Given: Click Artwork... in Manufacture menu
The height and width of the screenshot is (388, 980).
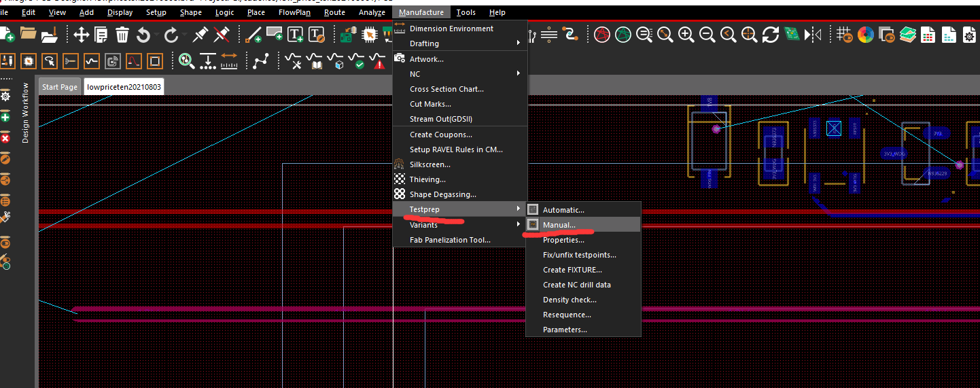Looking at the screenshot, I should 460,59.
